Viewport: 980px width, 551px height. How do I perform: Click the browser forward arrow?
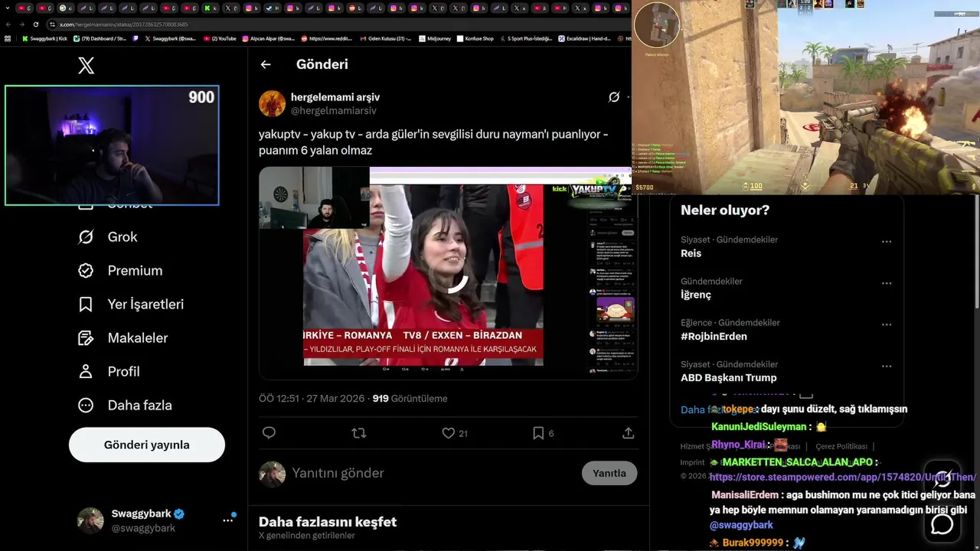(x=21, y=24)
